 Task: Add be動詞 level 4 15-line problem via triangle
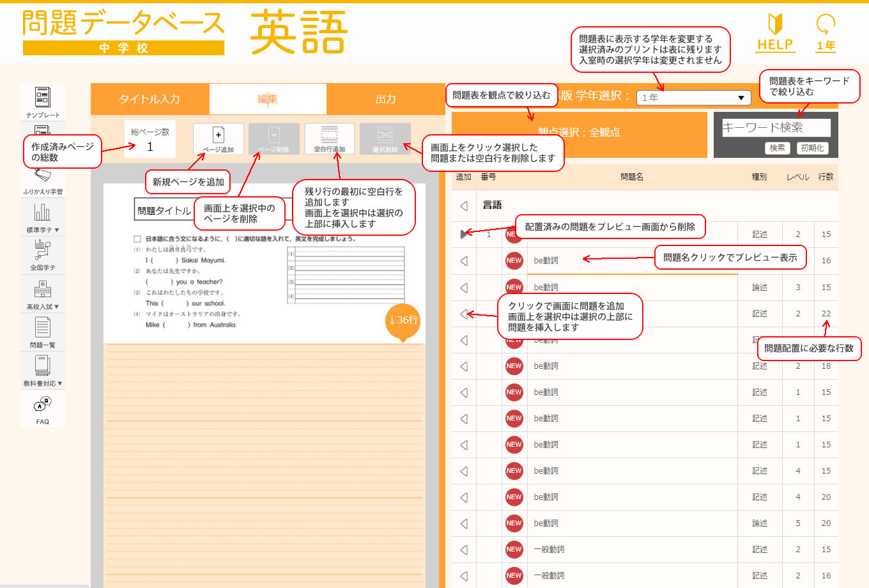464,471
